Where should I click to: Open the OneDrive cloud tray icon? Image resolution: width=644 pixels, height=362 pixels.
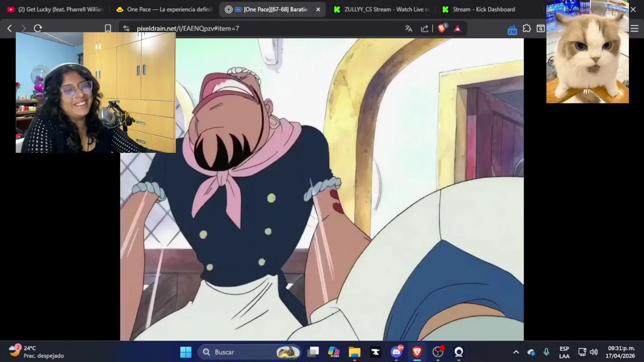point(531,352)
